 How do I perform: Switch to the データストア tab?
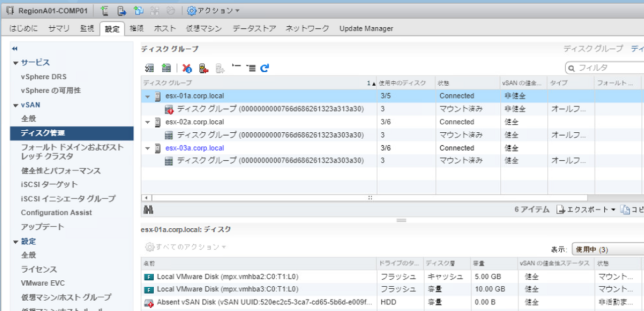click(x=254, y=29)
